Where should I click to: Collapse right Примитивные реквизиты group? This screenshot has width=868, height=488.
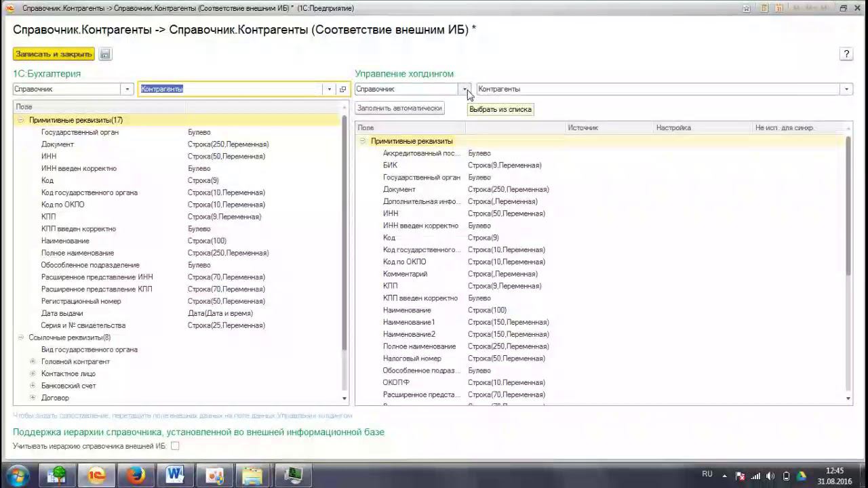(x=363, y=141)
